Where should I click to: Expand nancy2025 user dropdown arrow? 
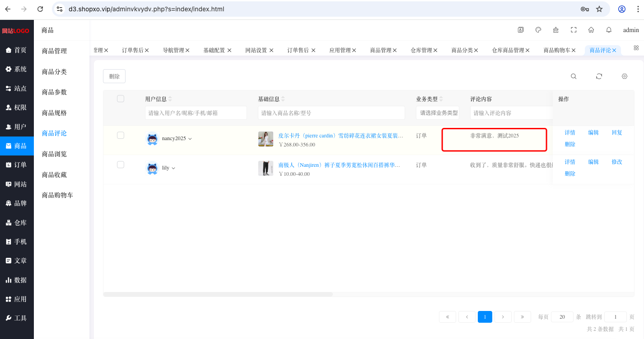click(x=190, y=139)
